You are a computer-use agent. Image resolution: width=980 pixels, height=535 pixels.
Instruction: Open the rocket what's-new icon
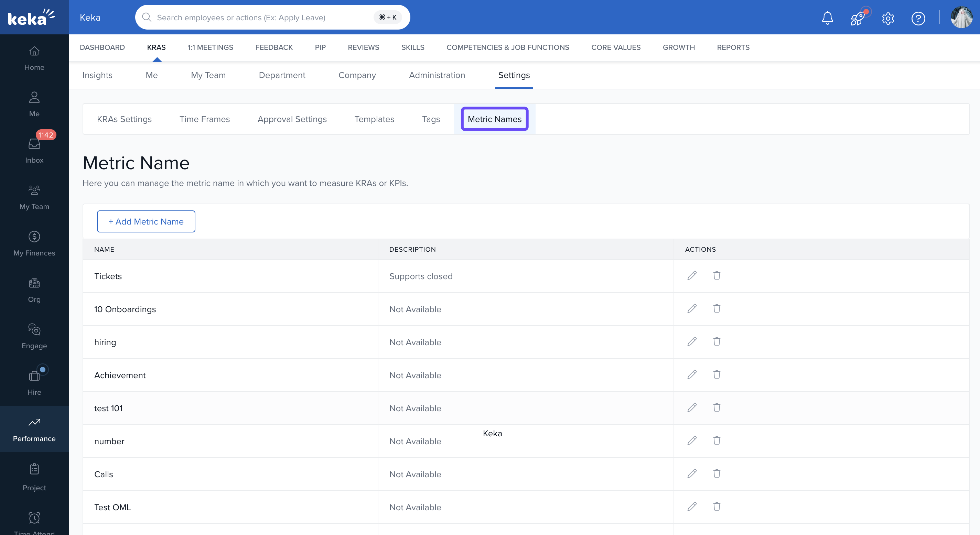tap(858, 18)
